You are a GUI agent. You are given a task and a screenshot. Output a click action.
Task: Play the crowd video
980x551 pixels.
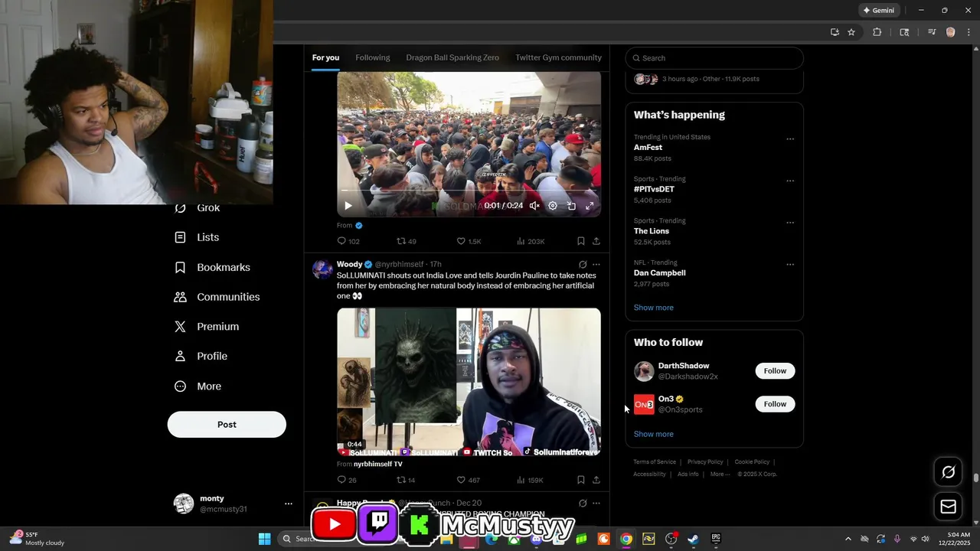(x=348, y=205)
